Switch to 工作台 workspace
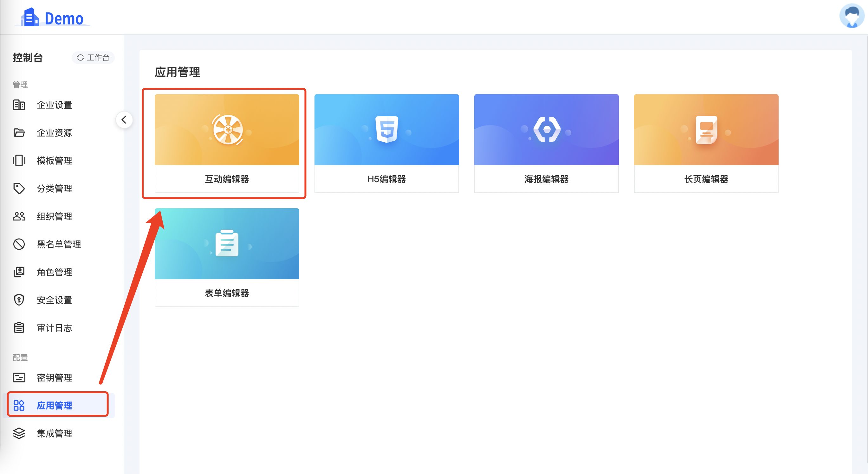Screen dimensions: 868x474 (93, 58)
